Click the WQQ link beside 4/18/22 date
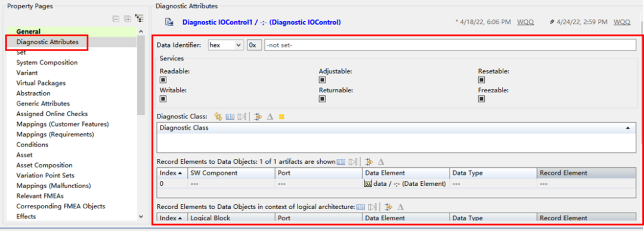 [525, 22]
